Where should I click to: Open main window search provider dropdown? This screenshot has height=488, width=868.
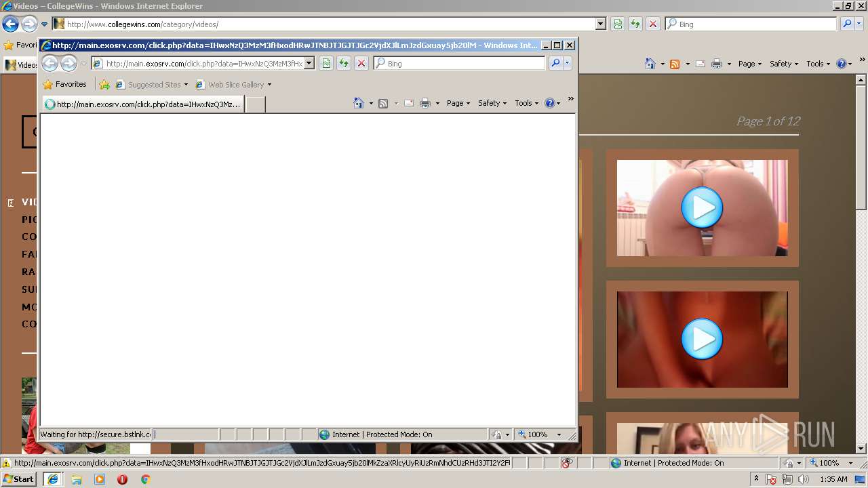[859, 24]
